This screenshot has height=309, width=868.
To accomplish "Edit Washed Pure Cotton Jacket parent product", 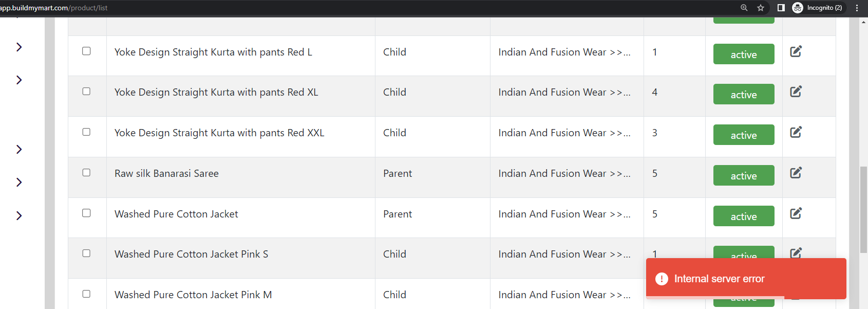I will [796, 213].
